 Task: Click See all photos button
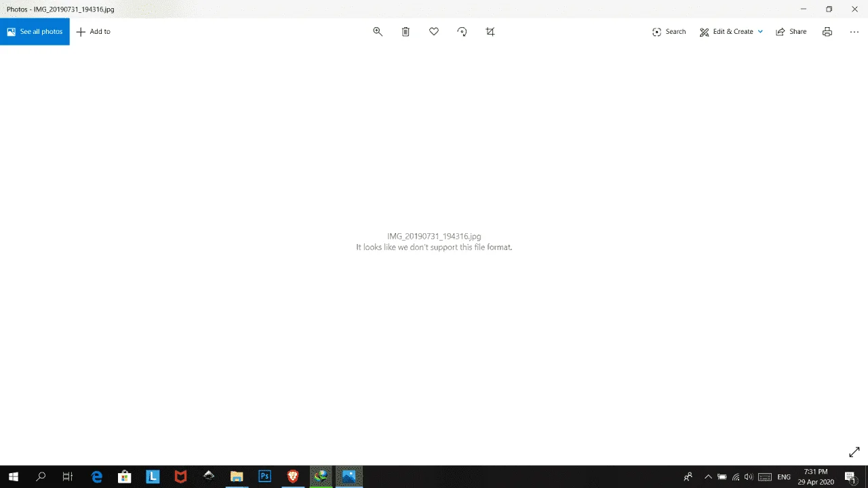coord(35,32)
